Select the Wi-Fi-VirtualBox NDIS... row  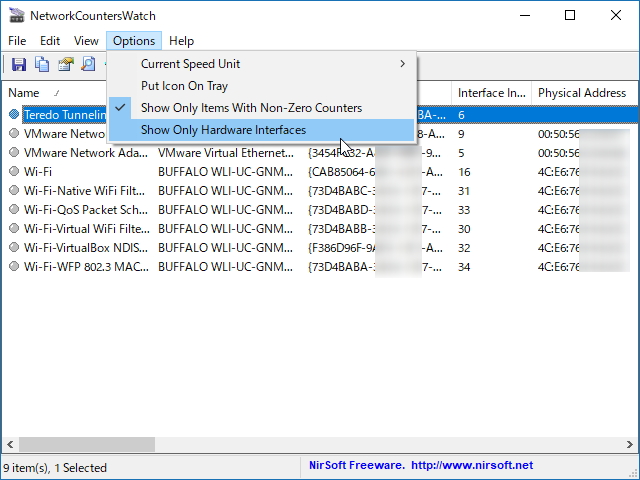tap(86, 248)
